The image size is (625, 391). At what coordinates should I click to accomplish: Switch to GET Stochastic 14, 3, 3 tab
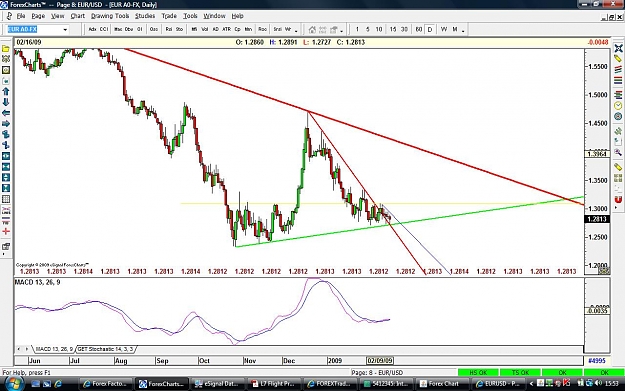(x=106, y=349)
